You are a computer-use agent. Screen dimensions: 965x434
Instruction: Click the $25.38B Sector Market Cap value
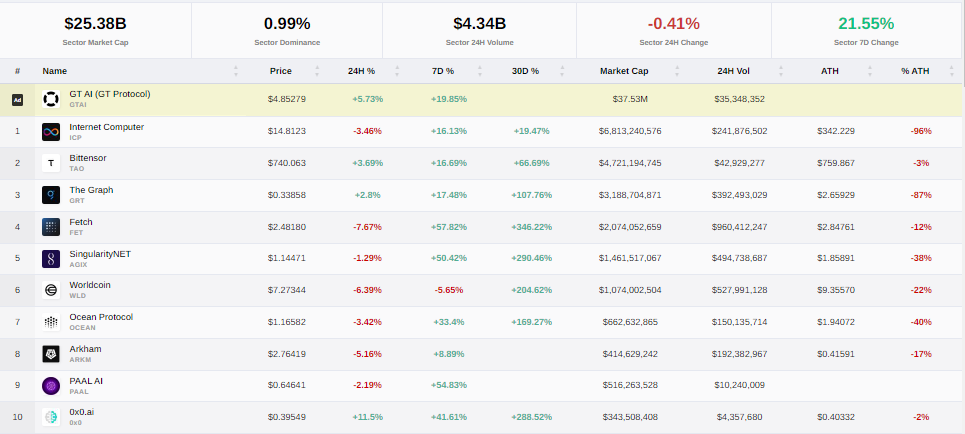click(x=95, y=24)
